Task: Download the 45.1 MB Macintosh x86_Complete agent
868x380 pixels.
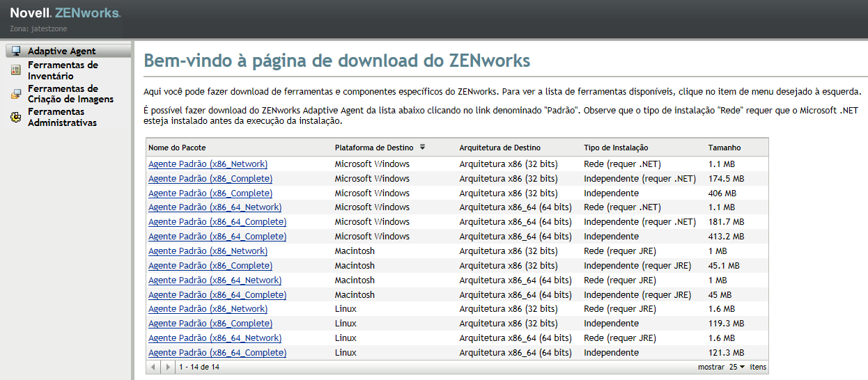Action: [210, 266]
